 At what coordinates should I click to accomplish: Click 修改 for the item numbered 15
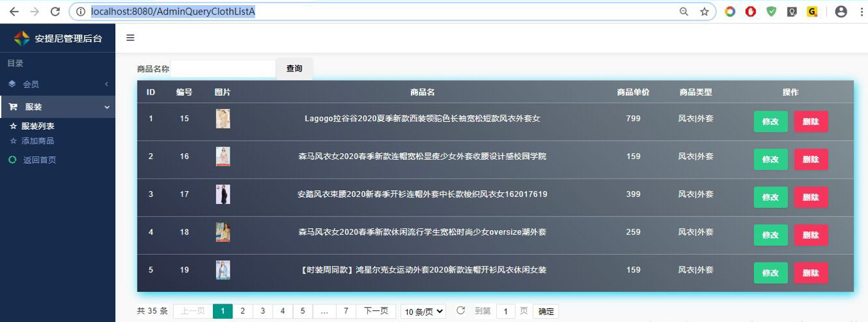point(770,122)
